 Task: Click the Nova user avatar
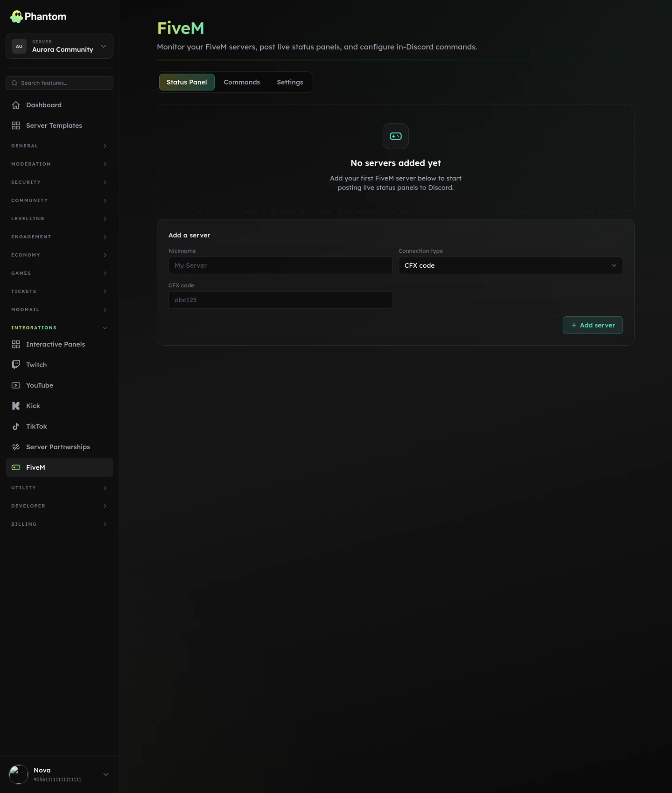pos(19,774)
